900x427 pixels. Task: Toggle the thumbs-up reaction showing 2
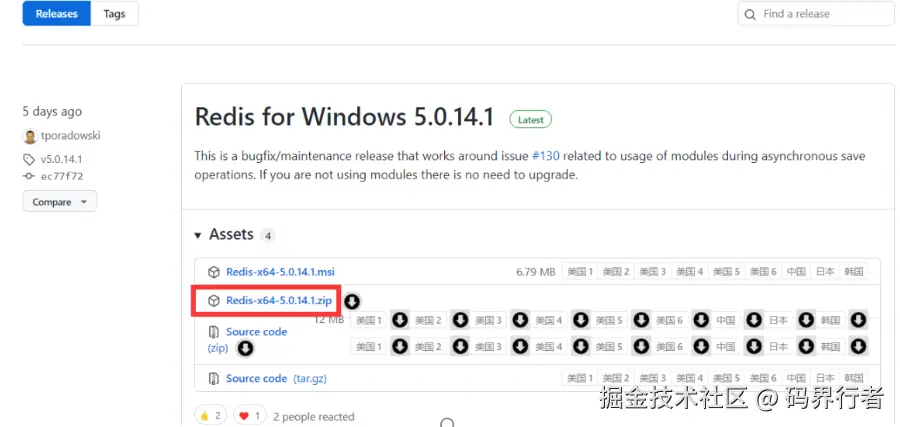coord(211,416)
